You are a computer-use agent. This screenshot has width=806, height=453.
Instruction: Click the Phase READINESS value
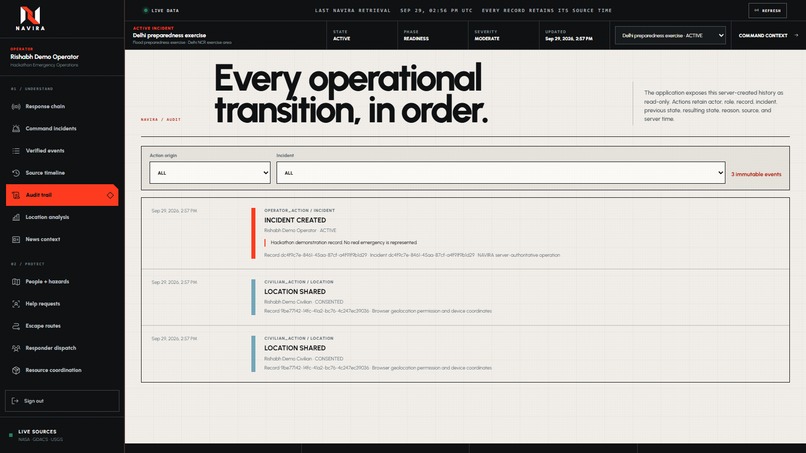pos(416,39)
